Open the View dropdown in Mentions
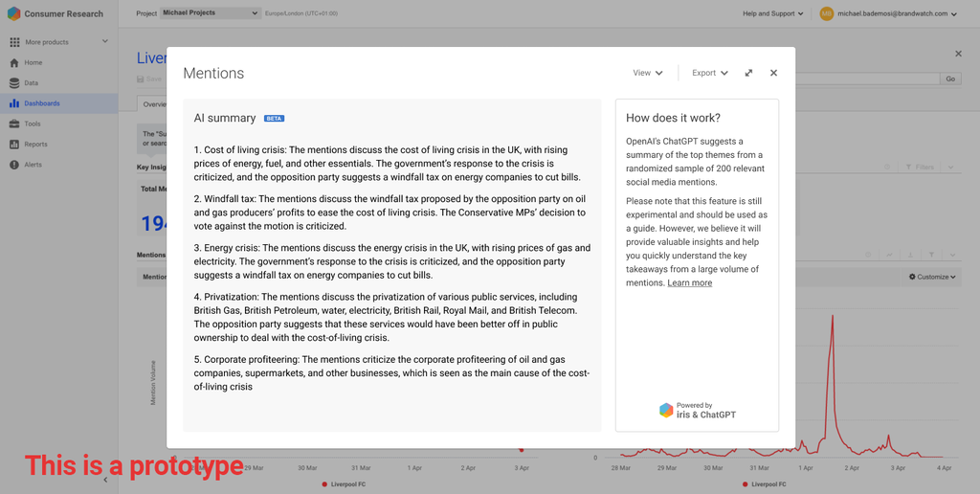The width and height of the screenshot is (980, 494). click(647, 73)
